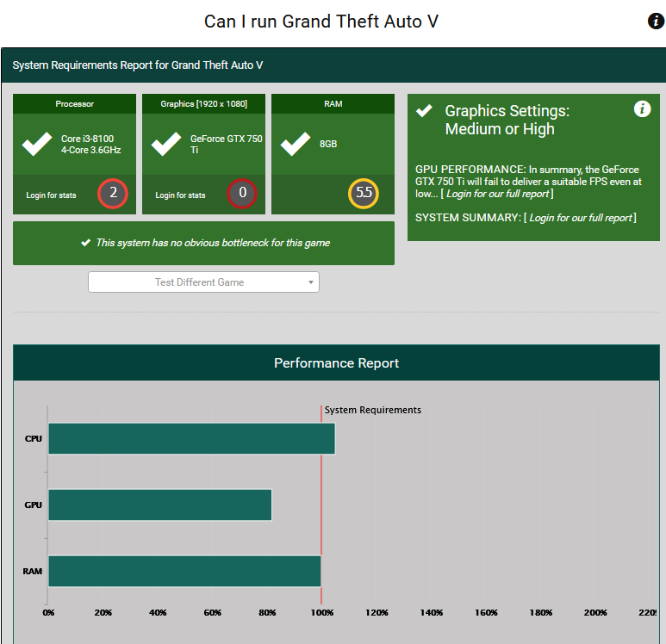Click the Graphics score circle showing 0
666x644 pixels.
click(242, 194)
